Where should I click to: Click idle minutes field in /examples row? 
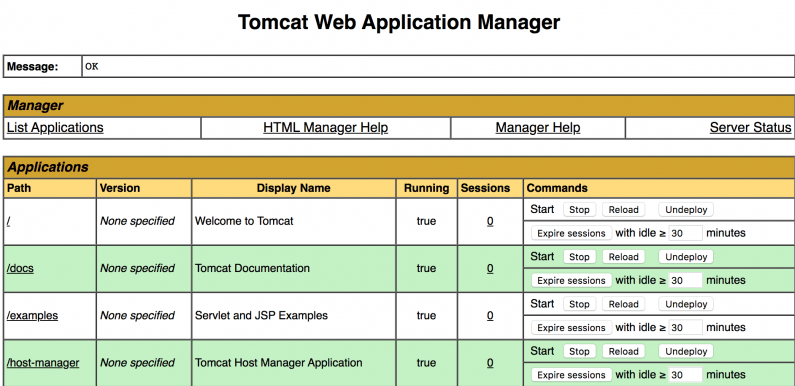tap(685, 328)
